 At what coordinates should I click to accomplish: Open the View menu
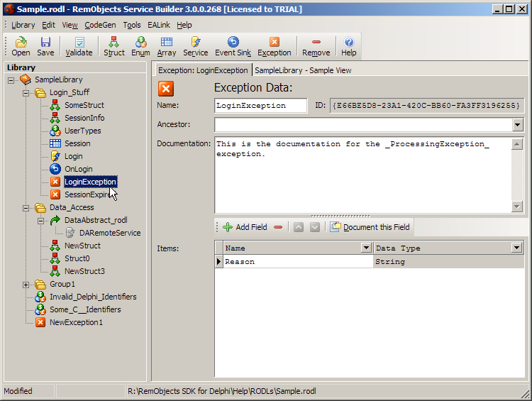point(70,25)
